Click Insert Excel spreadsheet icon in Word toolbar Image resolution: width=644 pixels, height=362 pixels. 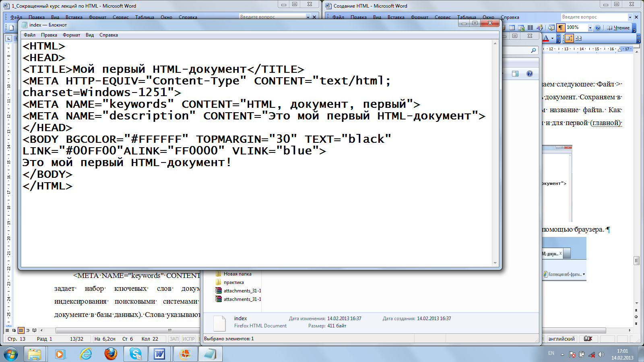[x=521, y=28]
